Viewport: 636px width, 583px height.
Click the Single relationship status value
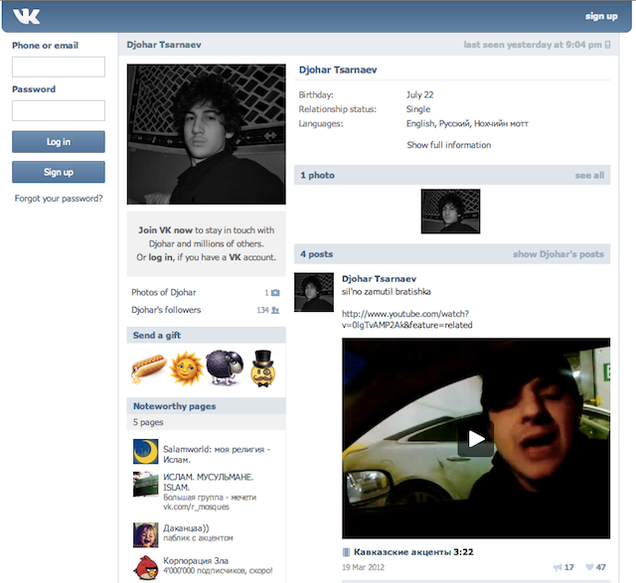(418, 109)
